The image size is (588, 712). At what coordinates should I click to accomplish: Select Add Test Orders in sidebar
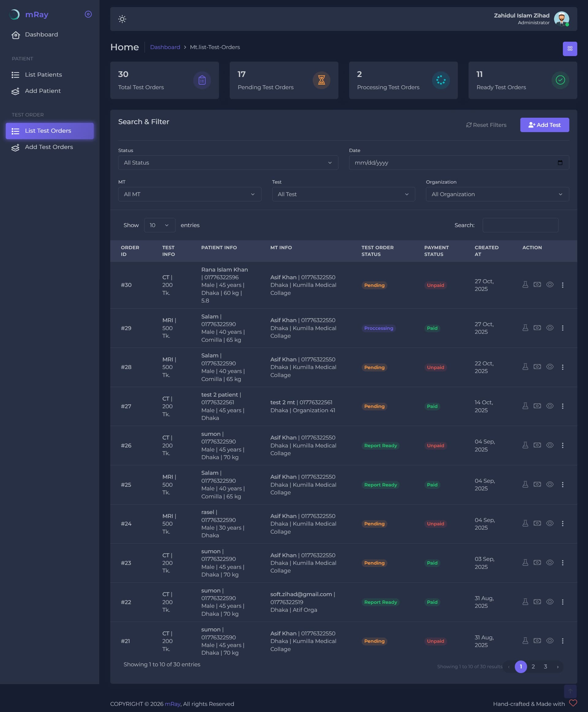[49, 147]
